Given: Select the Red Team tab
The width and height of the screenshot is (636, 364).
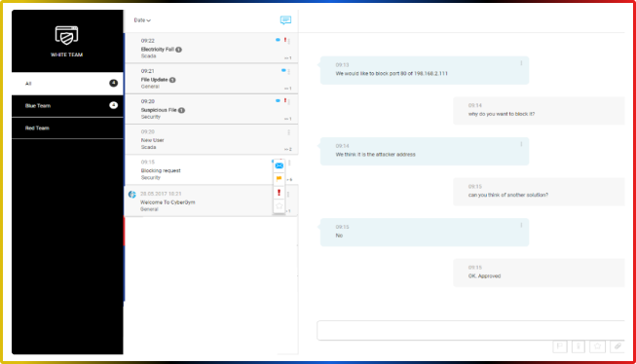Looking at the screenshot, I should click(67, 128).
